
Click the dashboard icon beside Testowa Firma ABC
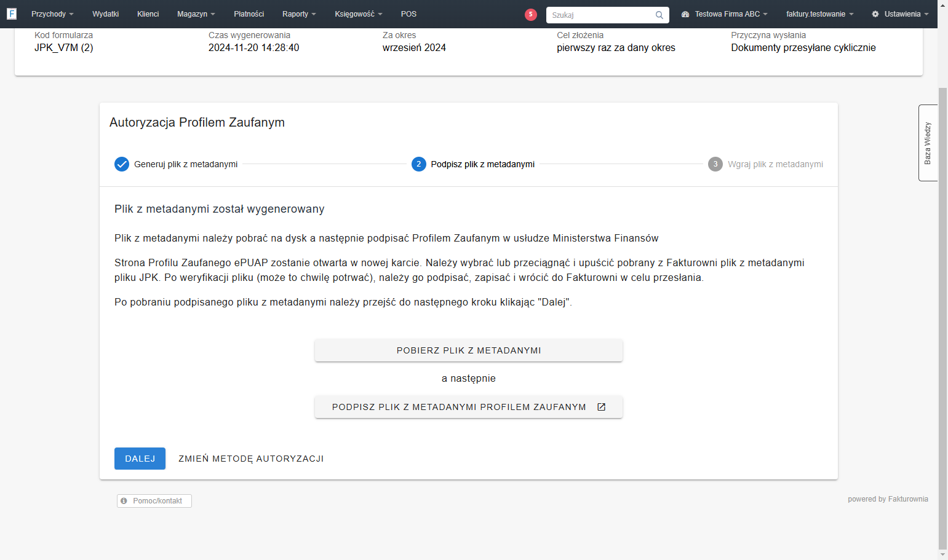pos(685,14)
